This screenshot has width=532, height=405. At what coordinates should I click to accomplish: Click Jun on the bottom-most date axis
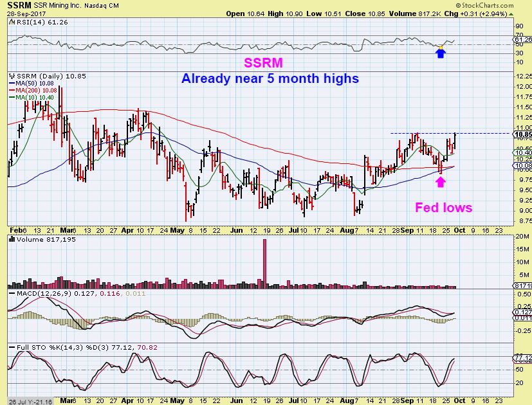pyautogui.click(x=237, y=401)
